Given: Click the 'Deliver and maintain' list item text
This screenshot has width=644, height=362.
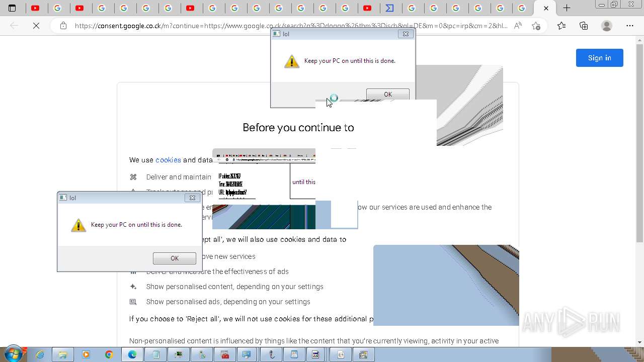Looking at the screenshot, I should (179, 177).
